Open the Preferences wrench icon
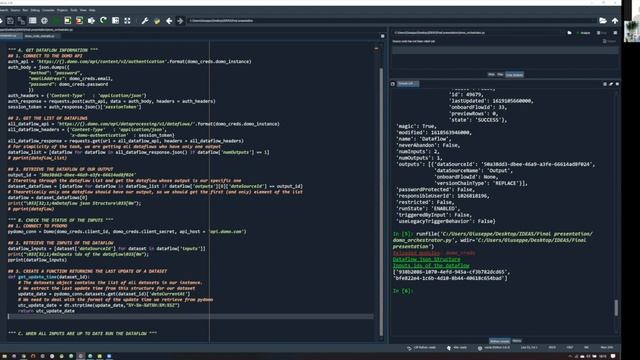Viewport: 640px width, 360px height. [x=145, y=20]
